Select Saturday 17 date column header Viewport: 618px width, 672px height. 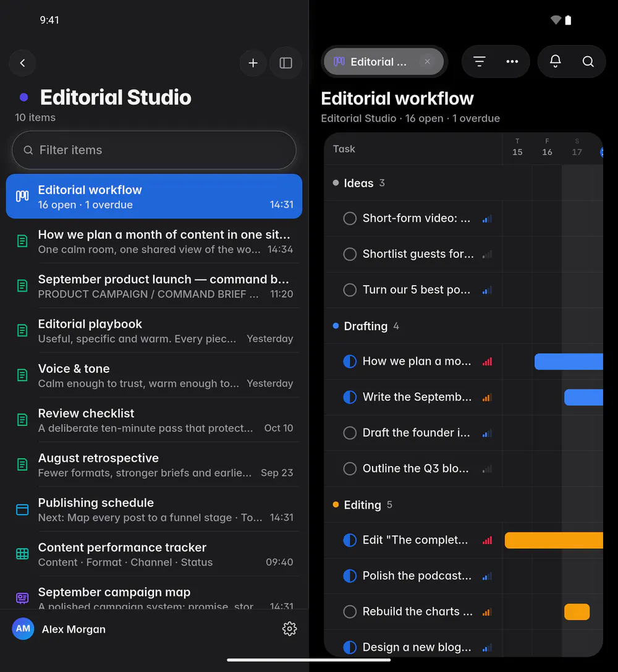[577, 147]
